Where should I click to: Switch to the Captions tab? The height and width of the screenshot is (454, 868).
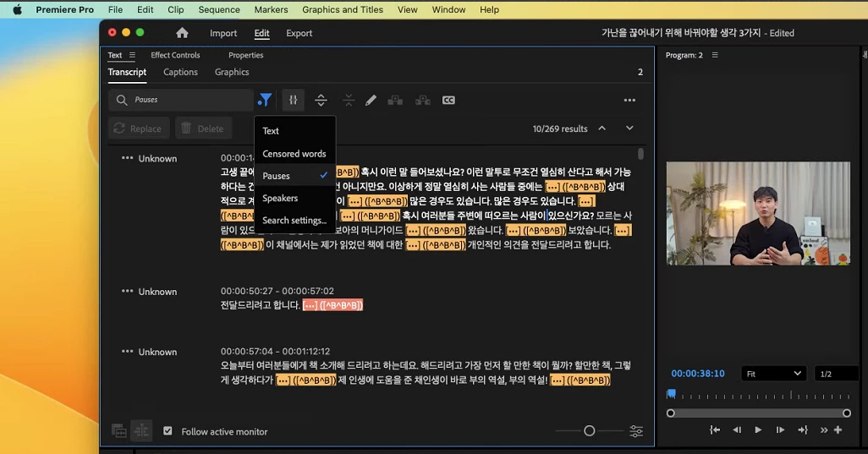(180, 72)
